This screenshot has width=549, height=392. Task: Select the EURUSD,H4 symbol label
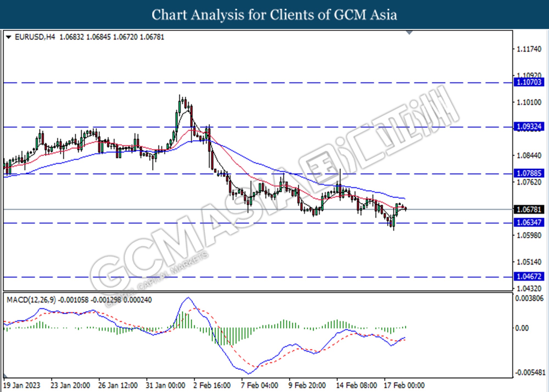(35, 37)
